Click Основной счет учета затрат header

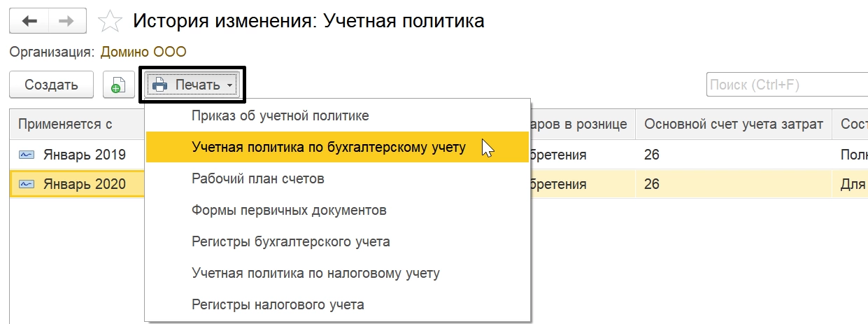pos(733,125)
